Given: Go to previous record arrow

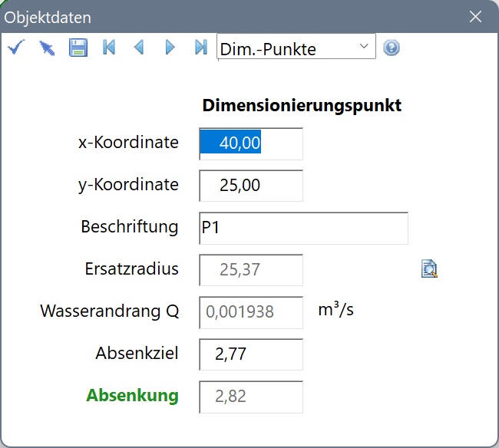Looking at the screenshot, I should [x=139, y=48].
